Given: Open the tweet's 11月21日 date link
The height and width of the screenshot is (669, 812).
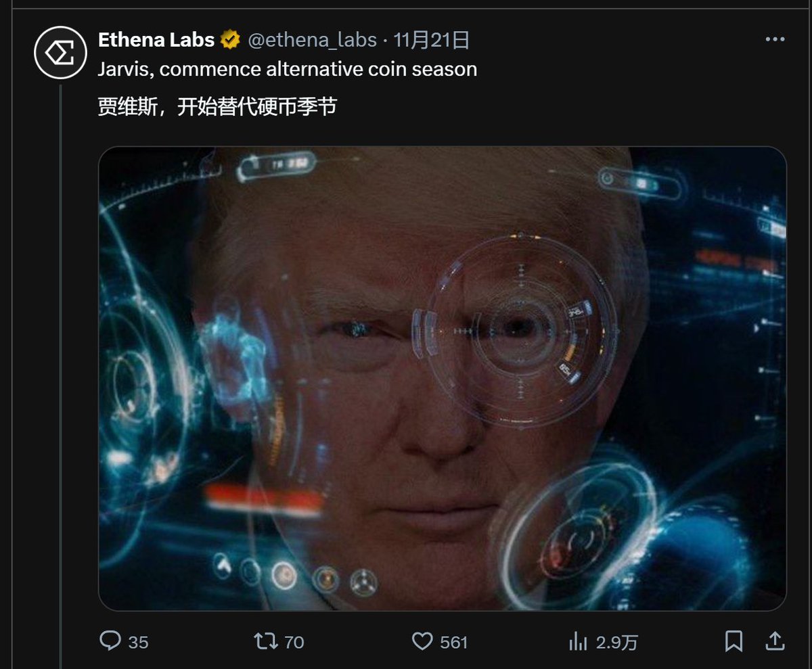Looking at the screenshot, I should [432, 41].
